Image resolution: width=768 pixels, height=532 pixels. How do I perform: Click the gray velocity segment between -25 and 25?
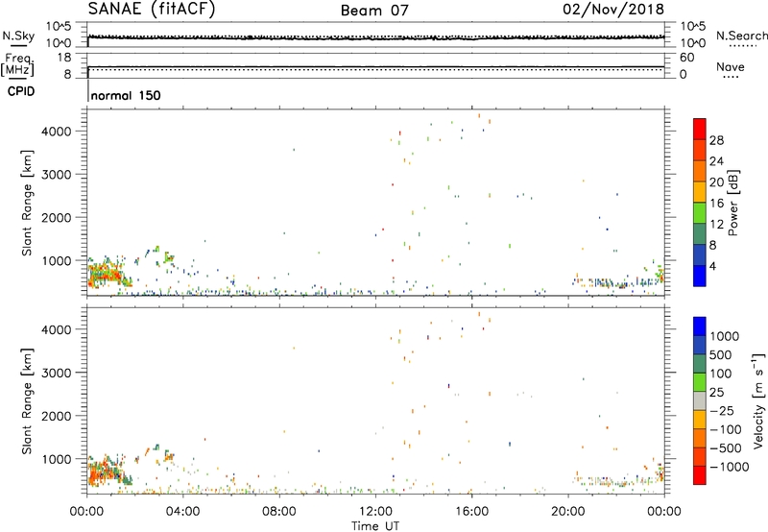[700, 401]
